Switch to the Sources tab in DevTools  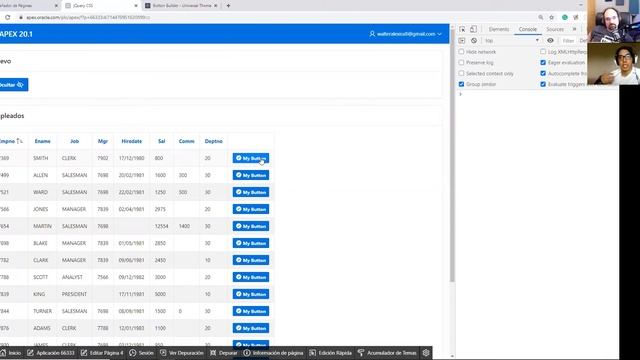click(555, 29)
